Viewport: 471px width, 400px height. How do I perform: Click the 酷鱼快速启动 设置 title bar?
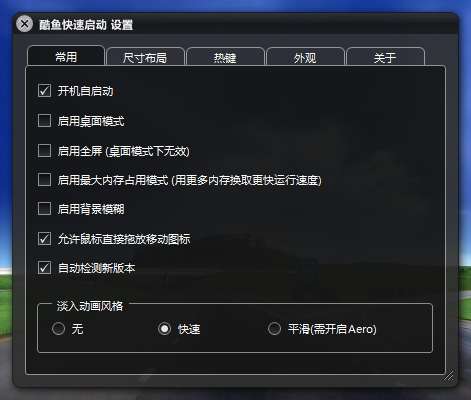click(x=235, y=24)
